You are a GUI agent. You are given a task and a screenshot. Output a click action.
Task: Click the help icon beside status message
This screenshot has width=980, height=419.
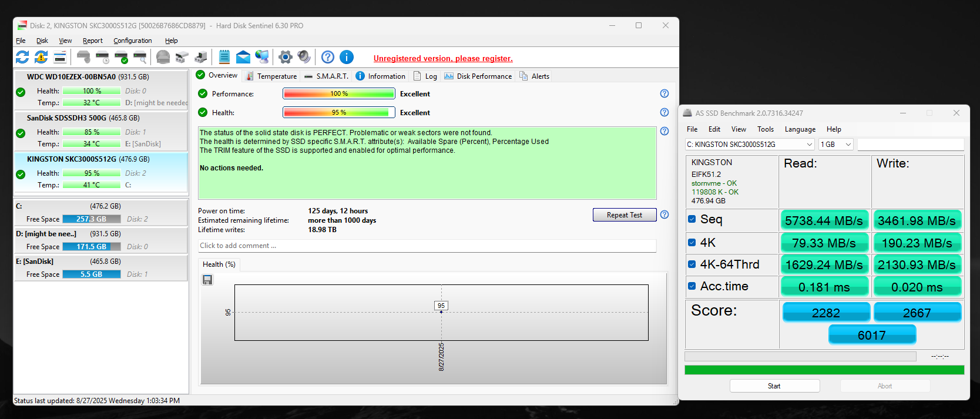664,131
